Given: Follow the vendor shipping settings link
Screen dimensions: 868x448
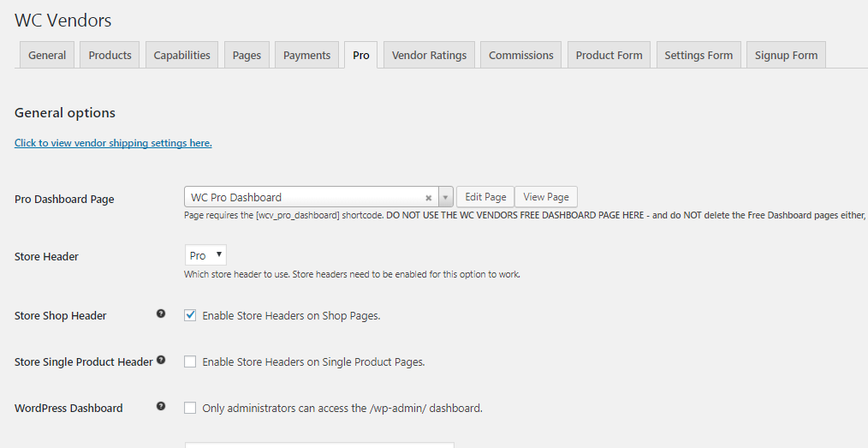Looking at the screenshot, I should (113, 143).
